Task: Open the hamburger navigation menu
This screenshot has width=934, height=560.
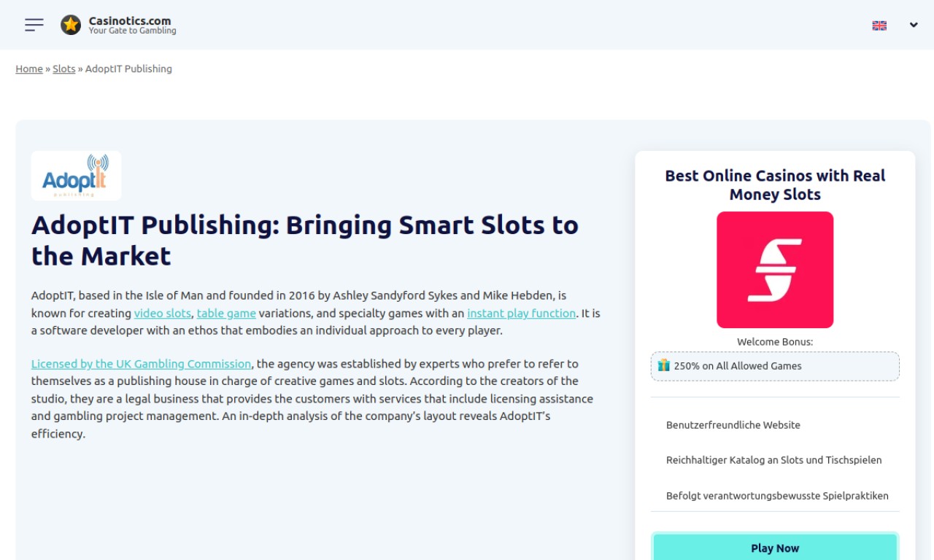Action: coord(34,25)
